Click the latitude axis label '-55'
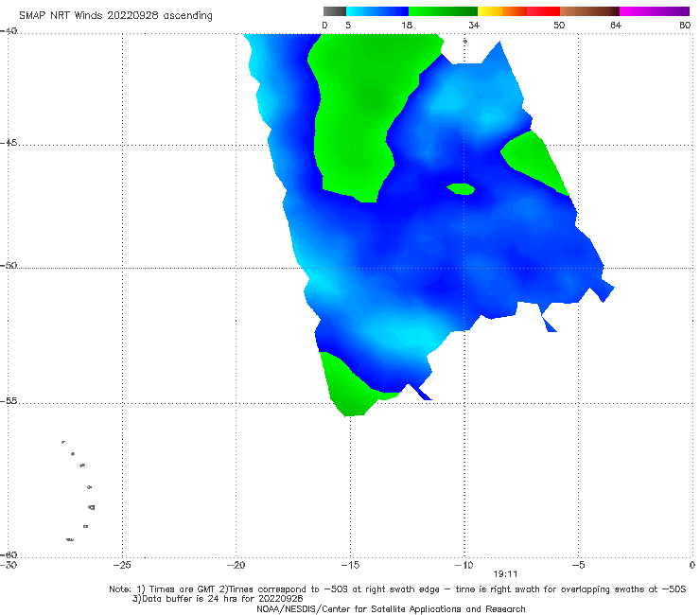The width and height of the screenshot is (700, 615). coord(9,401)
